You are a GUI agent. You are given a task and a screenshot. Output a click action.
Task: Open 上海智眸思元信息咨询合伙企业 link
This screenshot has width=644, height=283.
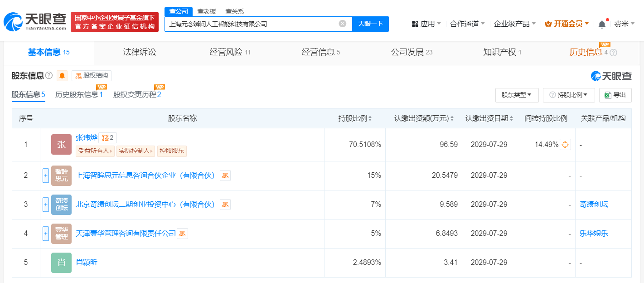[145, 176]
